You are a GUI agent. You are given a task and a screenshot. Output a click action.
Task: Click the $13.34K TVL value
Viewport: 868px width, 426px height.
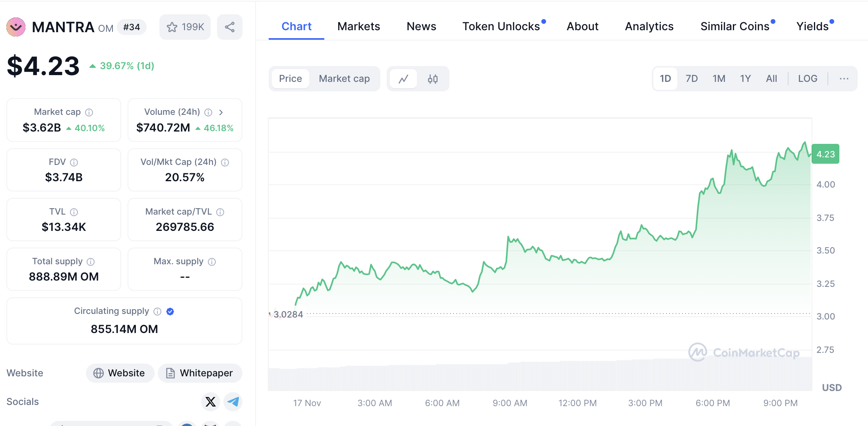64,227
